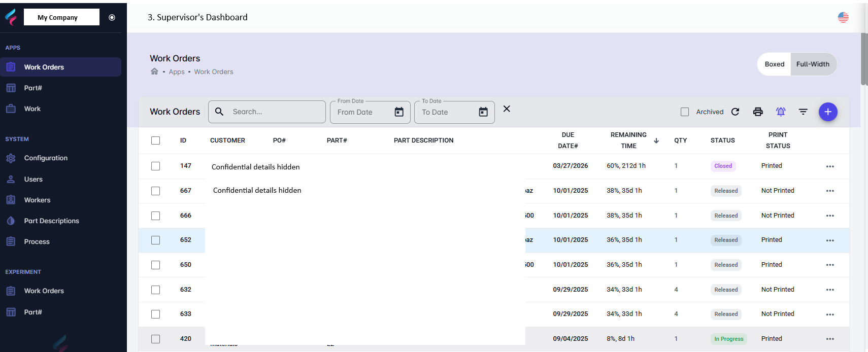This screenshot has width=868, height=352.
Task: Open Configuration in the sidebar
Action: [46, 158]
